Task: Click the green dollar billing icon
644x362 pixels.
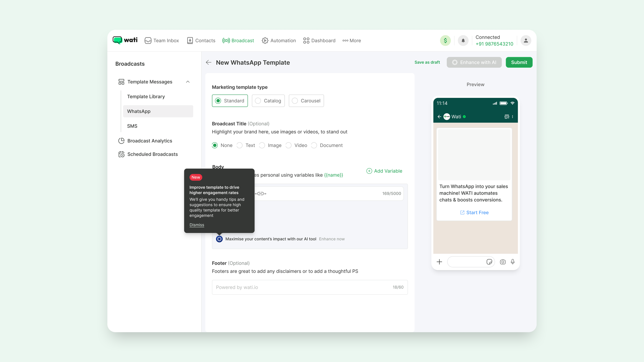Action: click(445, 41)
